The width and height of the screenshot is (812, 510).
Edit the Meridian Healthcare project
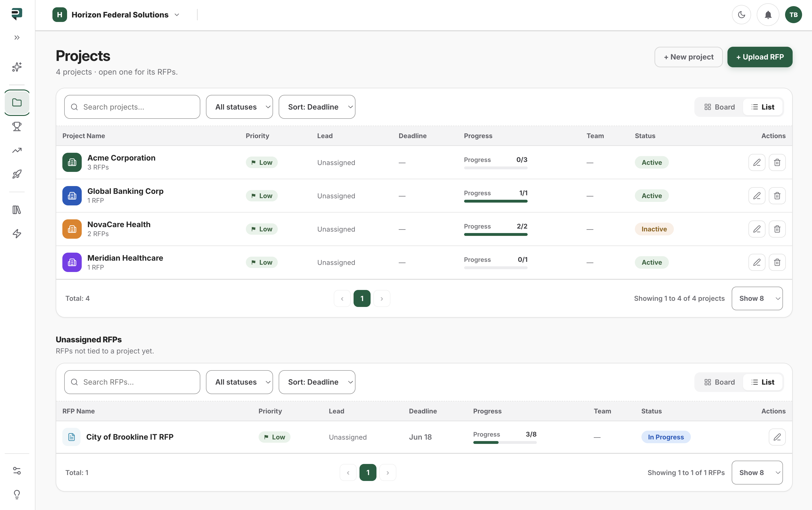point(757,262)
